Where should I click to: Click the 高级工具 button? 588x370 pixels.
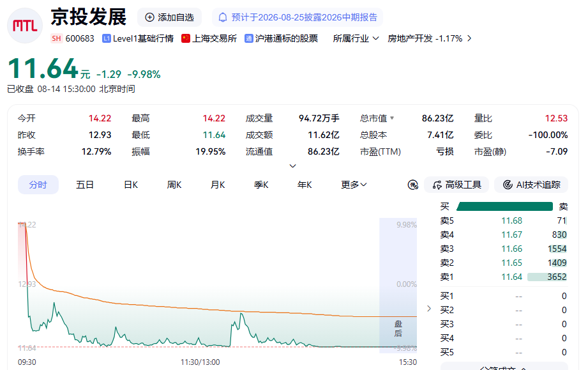coord(456,185)
